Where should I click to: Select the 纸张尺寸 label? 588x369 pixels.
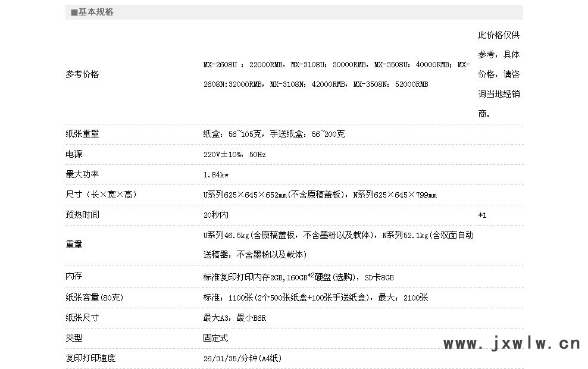coord(82,318)
